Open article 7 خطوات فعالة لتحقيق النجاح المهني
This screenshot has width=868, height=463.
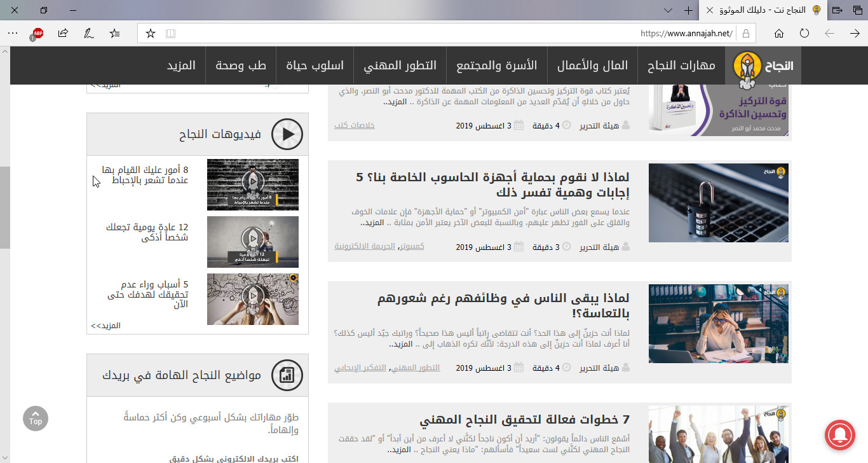(x=525, y=420)
